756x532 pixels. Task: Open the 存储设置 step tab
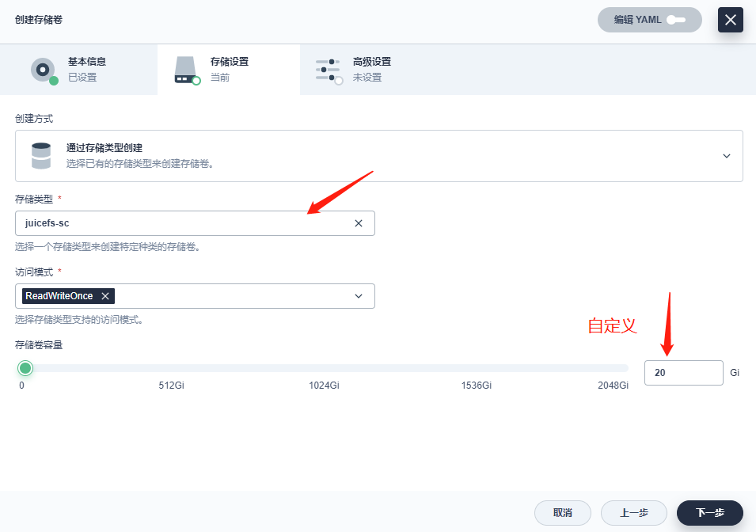click(x=229, y=70)
